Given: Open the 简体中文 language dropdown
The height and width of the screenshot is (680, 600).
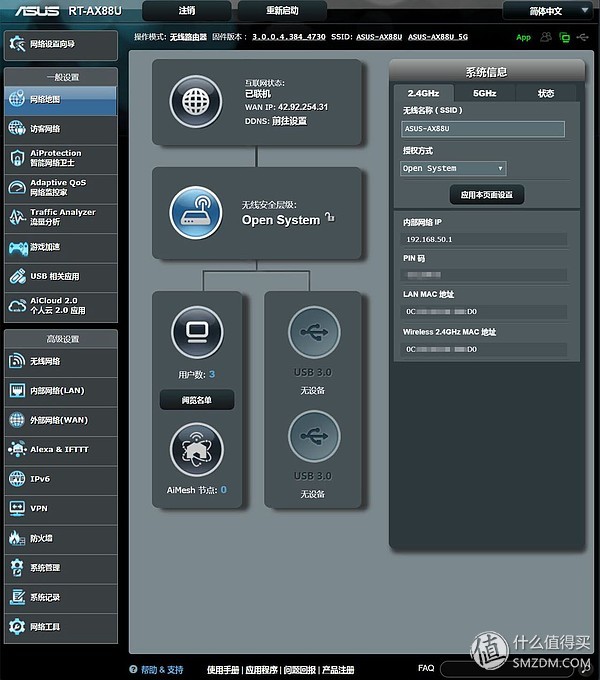Looking at the screenshot, I should pos(548,11).
